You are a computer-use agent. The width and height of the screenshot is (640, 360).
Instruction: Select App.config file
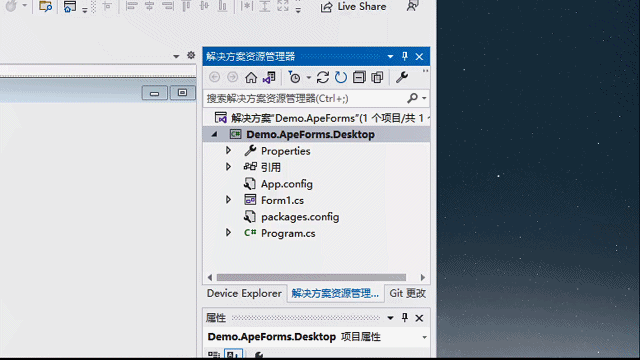pos(287,184)
